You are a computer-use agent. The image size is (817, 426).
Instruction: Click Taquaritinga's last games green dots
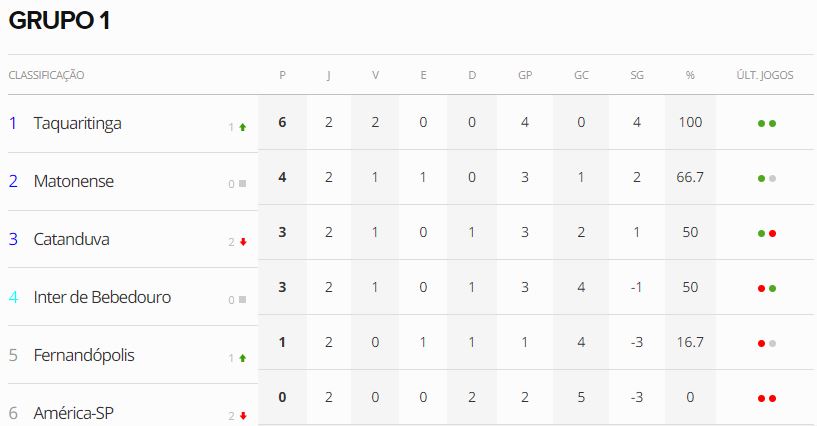(767, 123)
